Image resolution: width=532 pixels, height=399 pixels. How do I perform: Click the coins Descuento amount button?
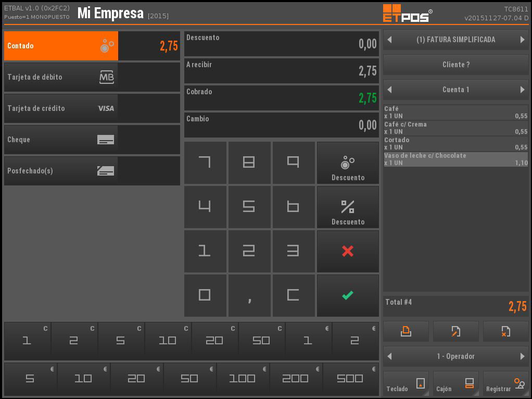(x=348, y=163)
